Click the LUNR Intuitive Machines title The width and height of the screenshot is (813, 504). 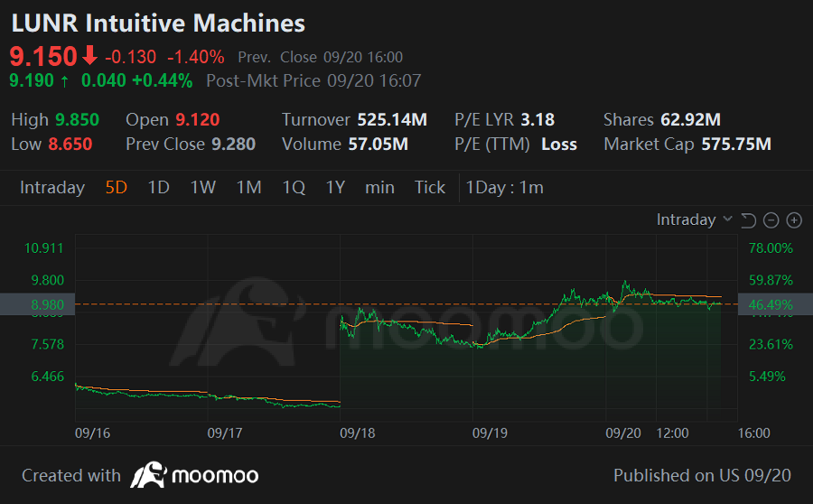pyautogui.click(x=158, y=23)
